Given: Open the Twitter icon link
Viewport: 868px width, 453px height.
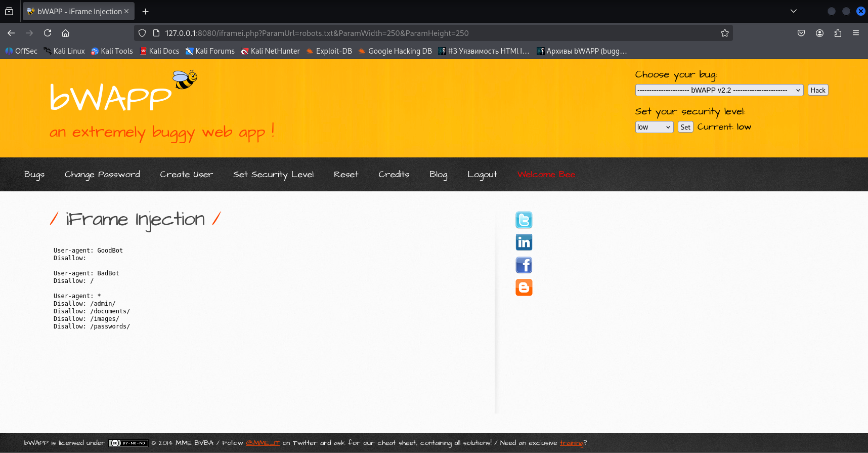Looking at the screenshot, I should click(x=524, y=220).
